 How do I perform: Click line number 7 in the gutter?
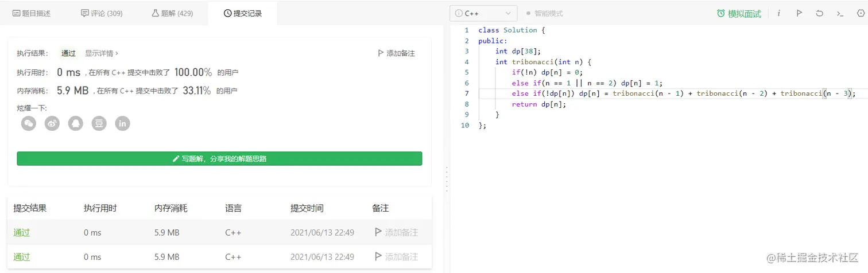[x=467, y=93]
